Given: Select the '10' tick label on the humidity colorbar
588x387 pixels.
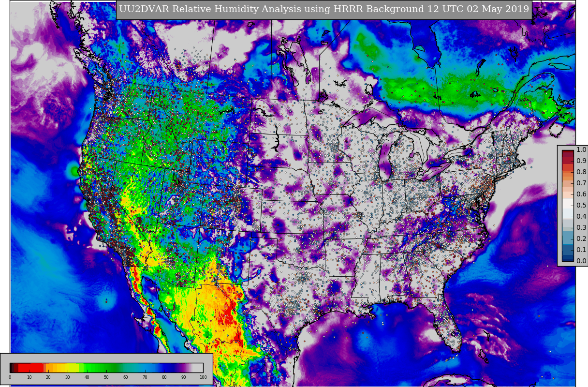Looking at the screenshot, I should (x=29, y=377).
